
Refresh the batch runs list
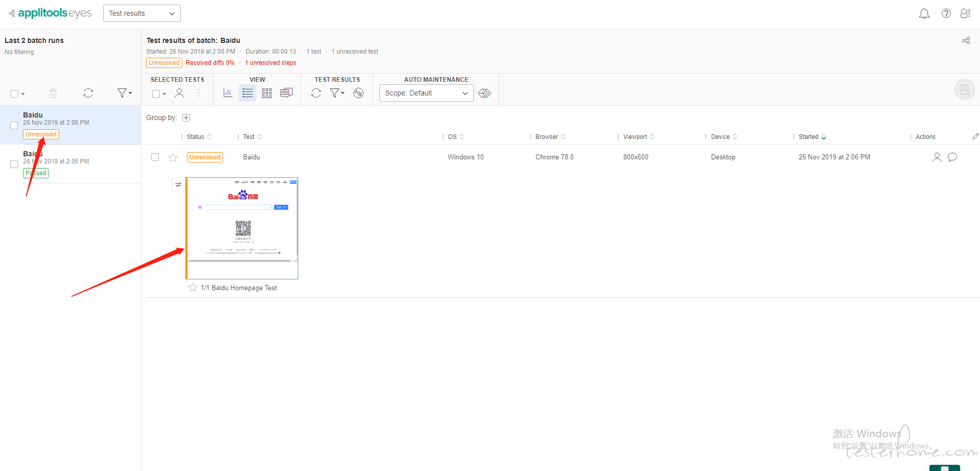(x=88, y=93)
